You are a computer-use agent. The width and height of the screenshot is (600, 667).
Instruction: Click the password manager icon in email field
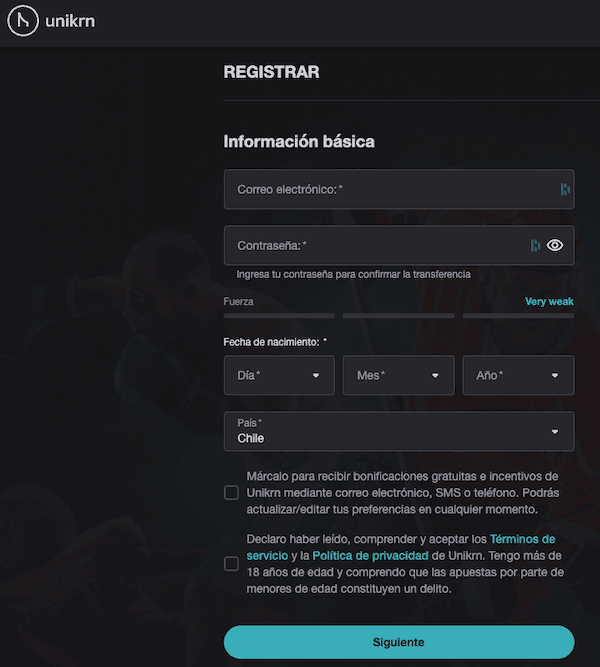565,189
